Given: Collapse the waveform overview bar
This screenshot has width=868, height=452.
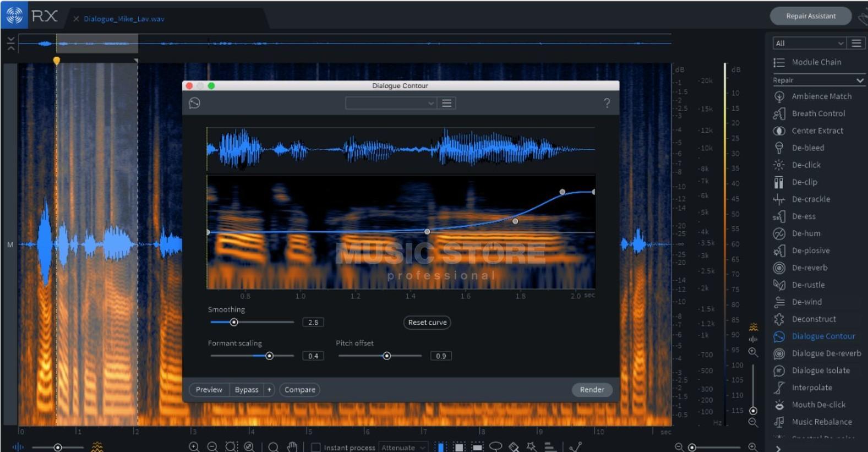Looking at the screenshot, I should pyautogui.click(x=10, y=43).
